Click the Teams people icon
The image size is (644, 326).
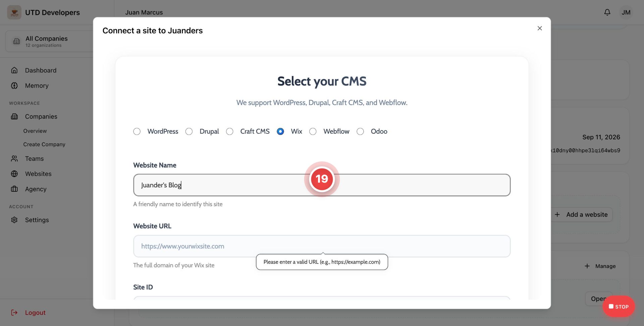click(14, 158)
